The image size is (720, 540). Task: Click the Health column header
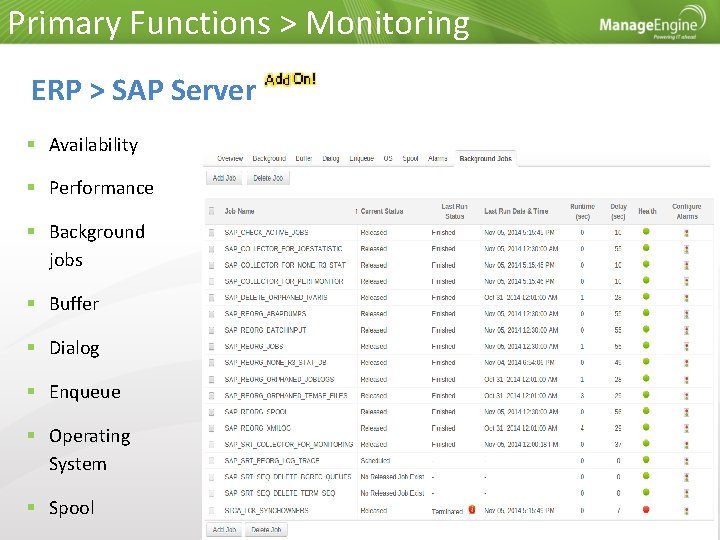[647, 211]
